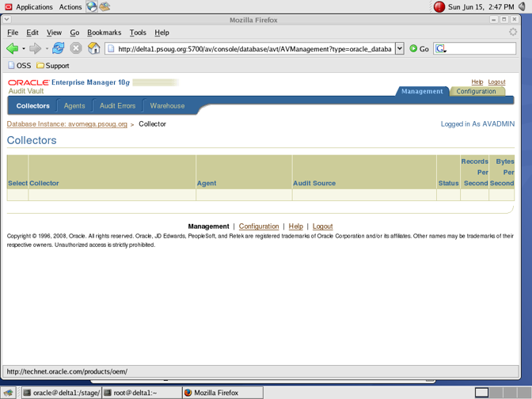Image resolution: width=532 pixels, height=399 pixels.
Task: Click the volume speaker icon
Action: pyautogui.click(x=522, y=6)
